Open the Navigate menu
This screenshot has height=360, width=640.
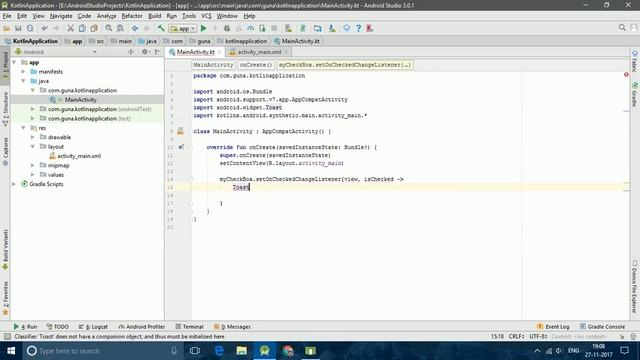click(61, 16)
